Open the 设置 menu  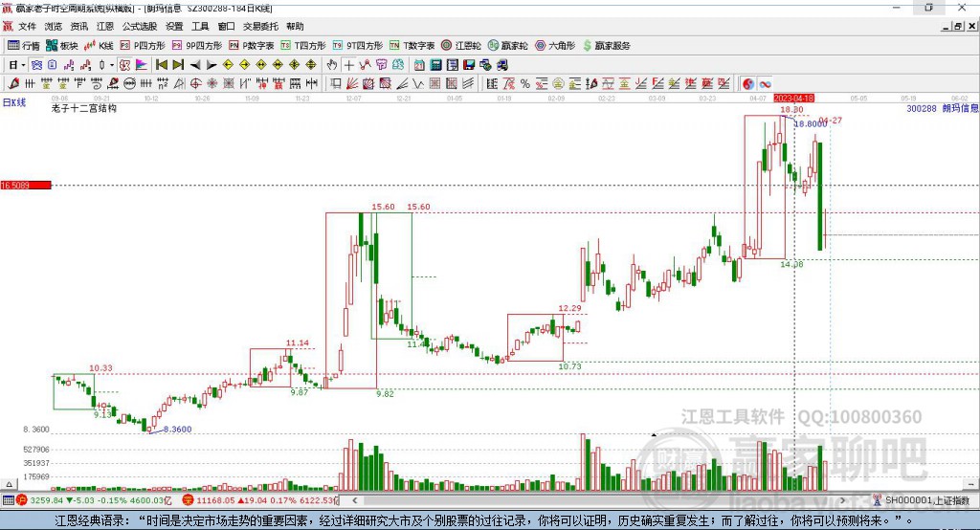174,26
